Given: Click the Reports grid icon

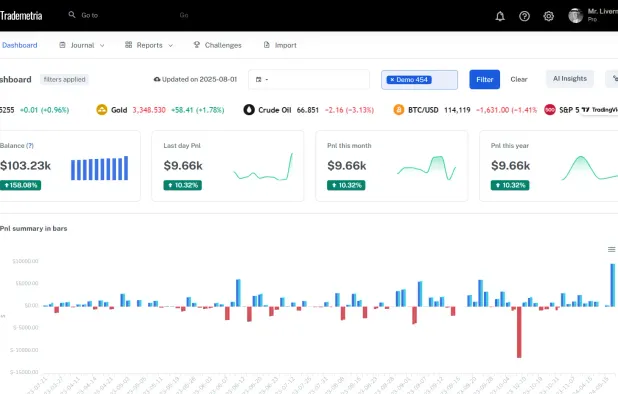Looking at the screenshot, I should pyautogui.click(x=128, y=45).
